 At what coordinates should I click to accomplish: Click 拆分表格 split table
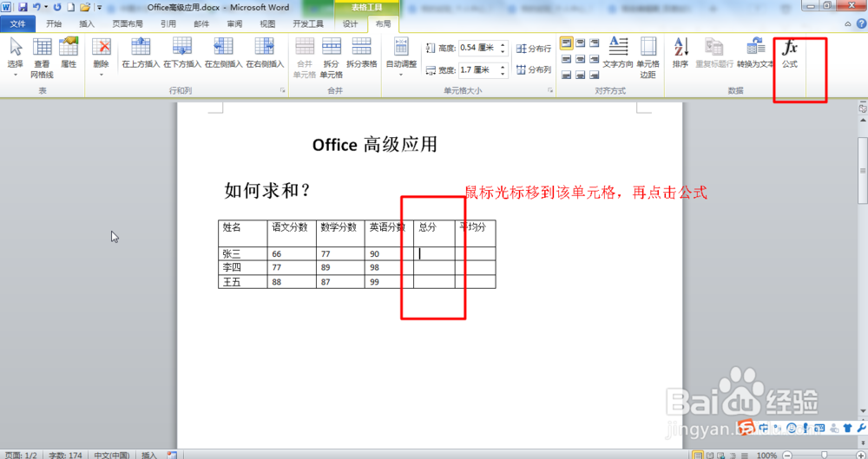point(361,54)
